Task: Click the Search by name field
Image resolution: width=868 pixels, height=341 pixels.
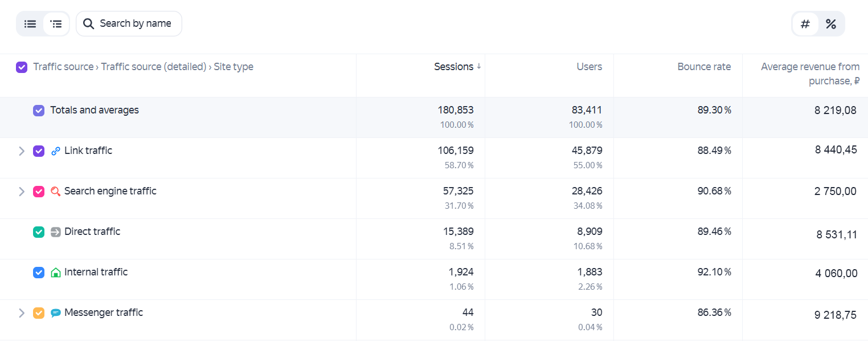Action: tap(129, 24)
